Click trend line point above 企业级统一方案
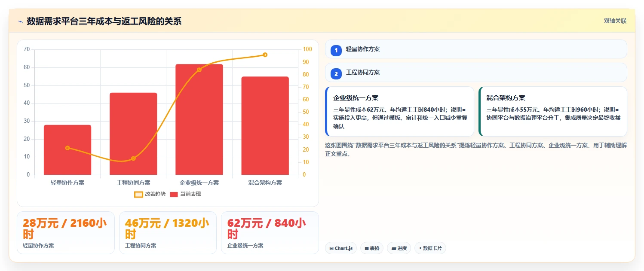 (199, 70)
